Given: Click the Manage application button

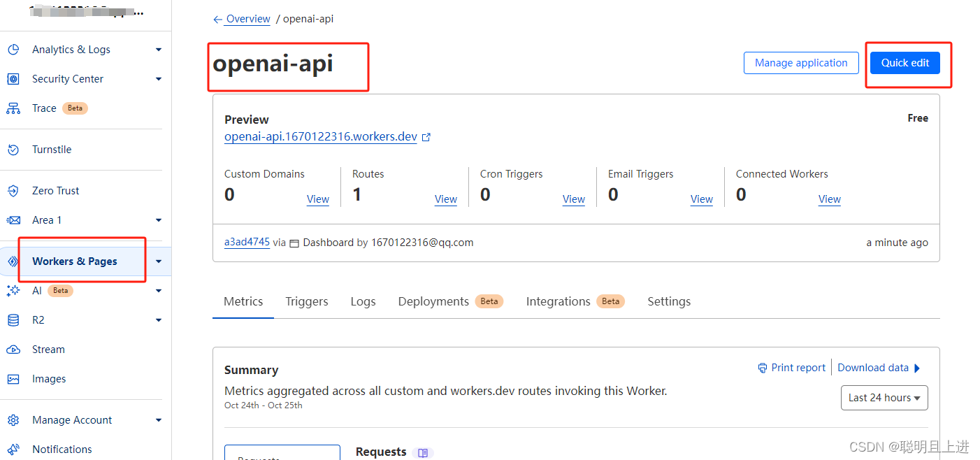Looking at the screenshot, I should (801, 63).
